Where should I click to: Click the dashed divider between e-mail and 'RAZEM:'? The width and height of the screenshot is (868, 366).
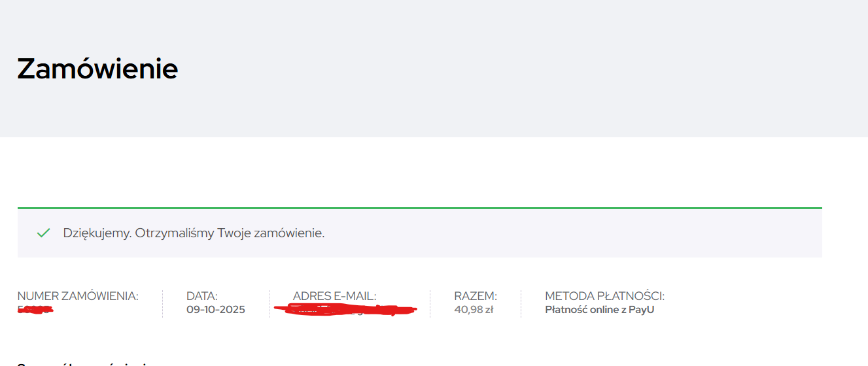(430, 304)
